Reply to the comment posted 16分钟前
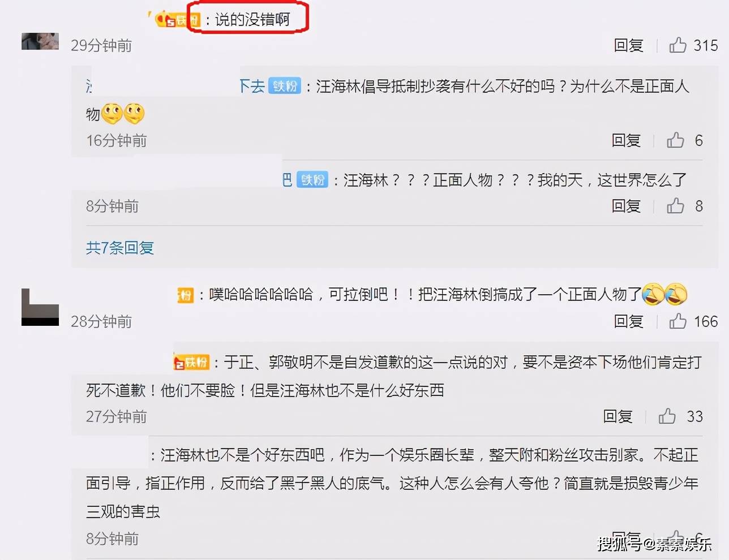Image resolution: width=729 pixels, height=560 pixels. point(626,140)
